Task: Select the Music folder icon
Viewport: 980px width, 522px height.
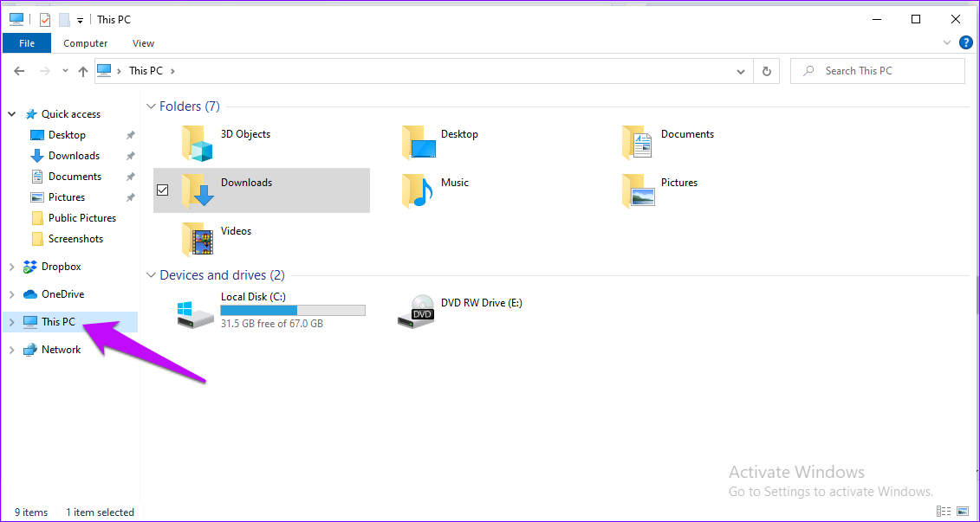Action: pos(417,191)
